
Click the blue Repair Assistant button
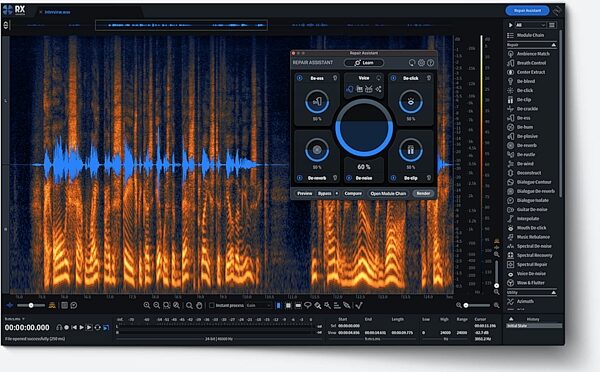click(527, 11)
